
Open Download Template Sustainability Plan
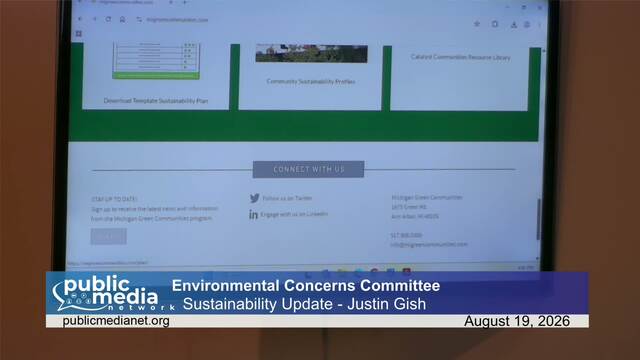pos(156,100)
